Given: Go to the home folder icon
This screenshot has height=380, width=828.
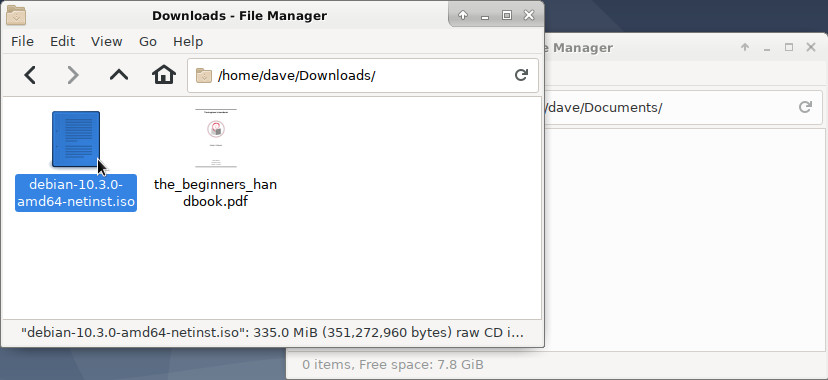Looking at the screenshot, I should click(164, 75).
